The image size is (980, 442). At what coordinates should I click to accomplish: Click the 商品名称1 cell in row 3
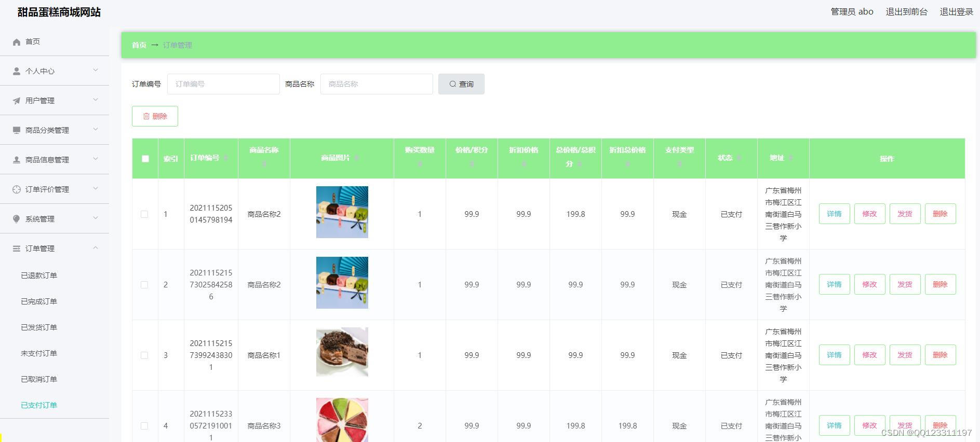pyautogui.click(x=264, y=355)
